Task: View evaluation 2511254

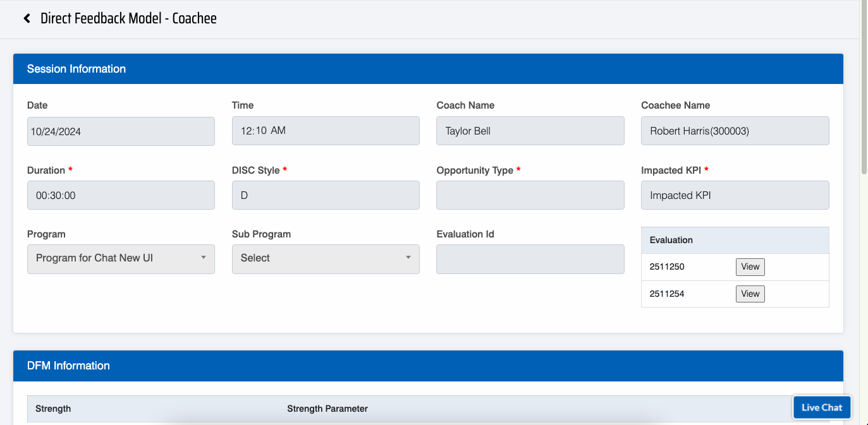Action: [x=750, y=294]
